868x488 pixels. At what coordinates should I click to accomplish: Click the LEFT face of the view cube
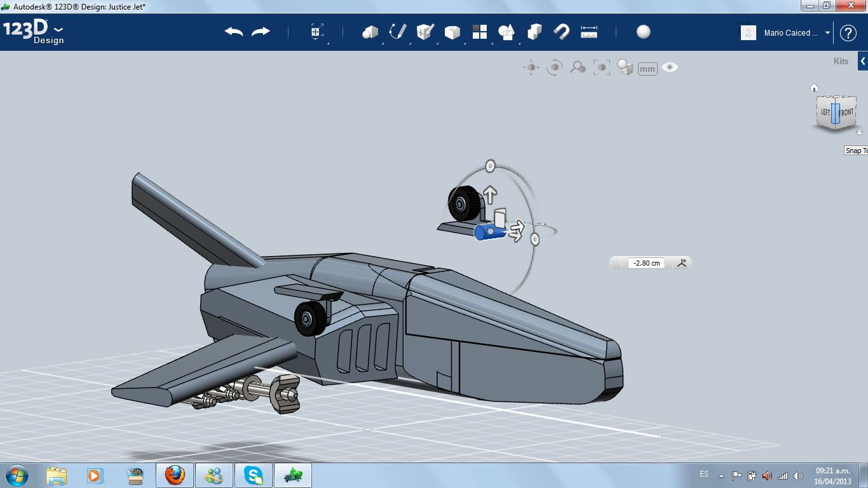tap(825, 112)
